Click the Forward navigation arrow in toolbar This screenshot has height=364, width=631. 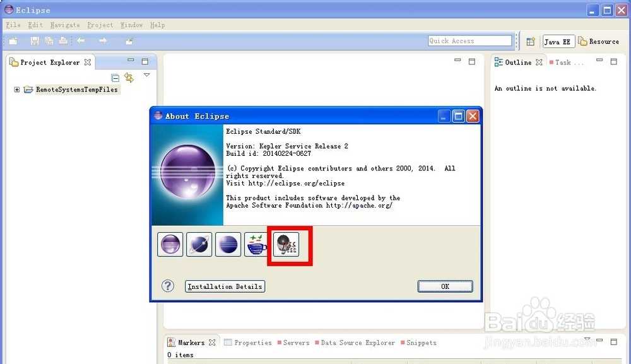[x=103, y=40]
